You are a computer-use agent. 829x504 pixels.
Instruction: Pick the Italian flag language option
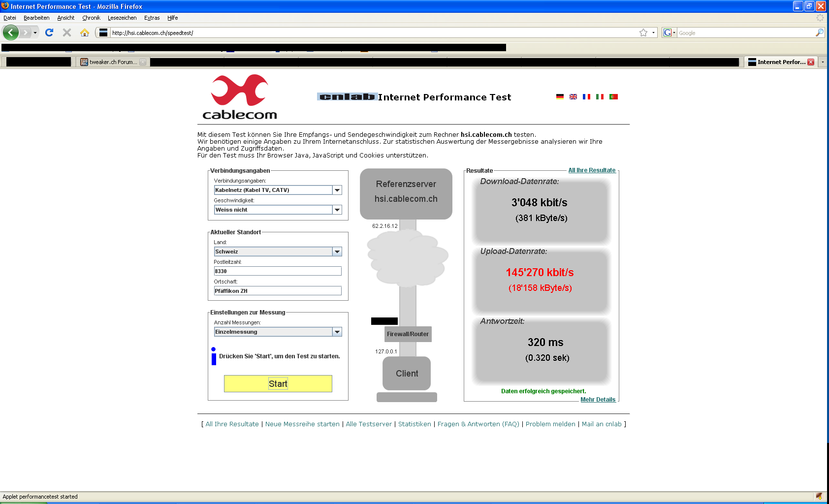click(x=600, y=97)
